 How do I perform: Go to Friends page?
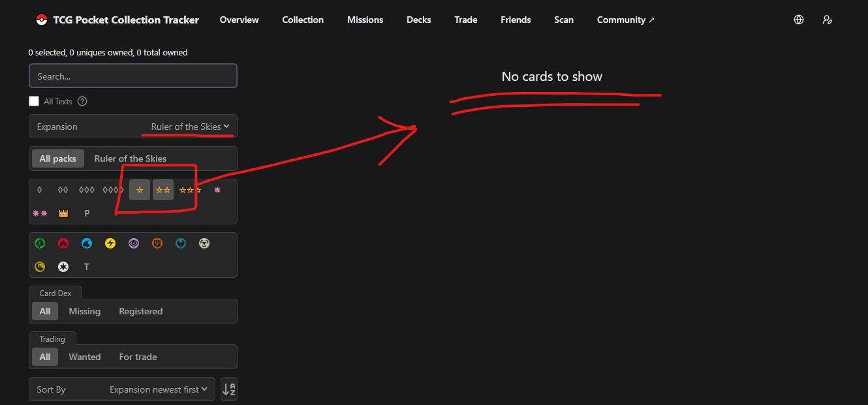516,20
